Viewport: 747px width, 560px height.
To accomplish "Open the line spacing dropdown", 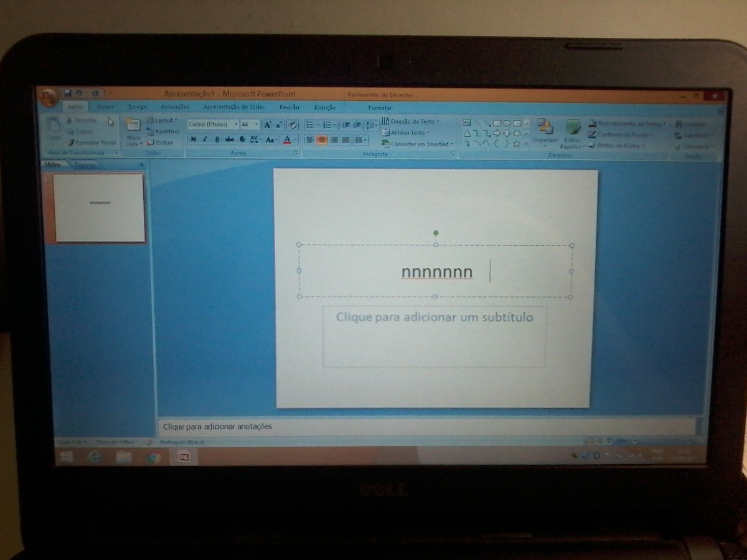I will [x=372, y=124].
